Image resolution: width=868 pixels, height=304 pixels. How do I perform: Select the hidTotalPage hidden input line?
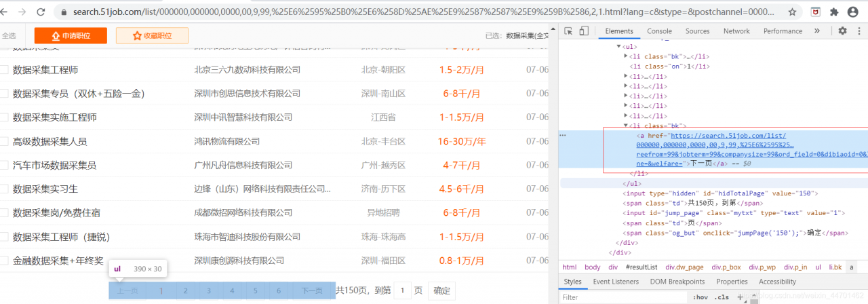[721, 193]
